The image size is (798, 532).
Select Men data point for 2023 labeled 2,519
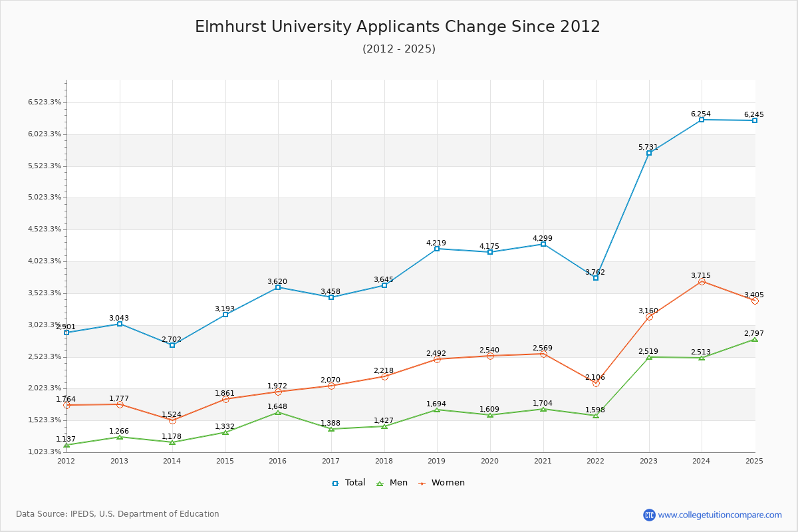(x=649, y=357)
